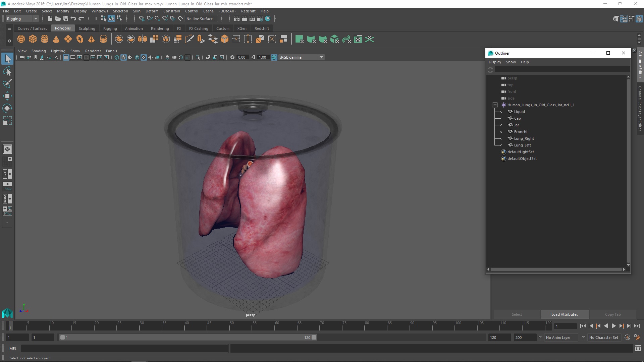This screenshot has height=362, width=644.
Task: Create a polygon plane from the shelf
Action: coord(68,39)
